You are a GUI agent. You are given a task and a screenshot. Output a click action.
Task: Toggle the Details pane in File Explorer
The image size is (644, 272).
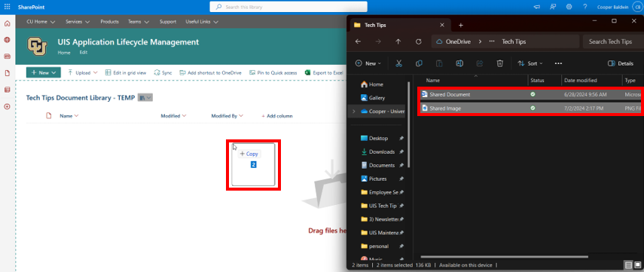click(620, 63)
